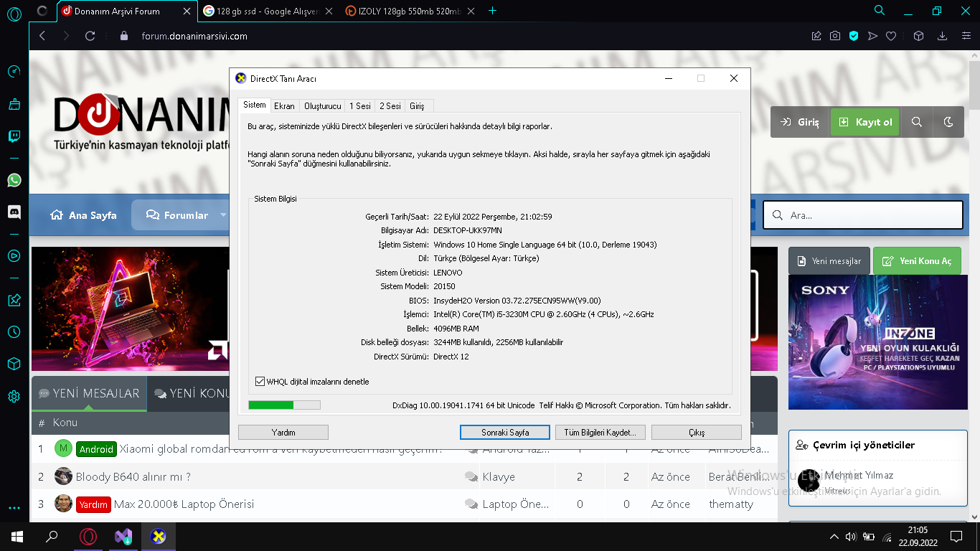Viewport: 980px width, 551px height.
Task: Click the forum Ara... search field
Action: point(862,215)
